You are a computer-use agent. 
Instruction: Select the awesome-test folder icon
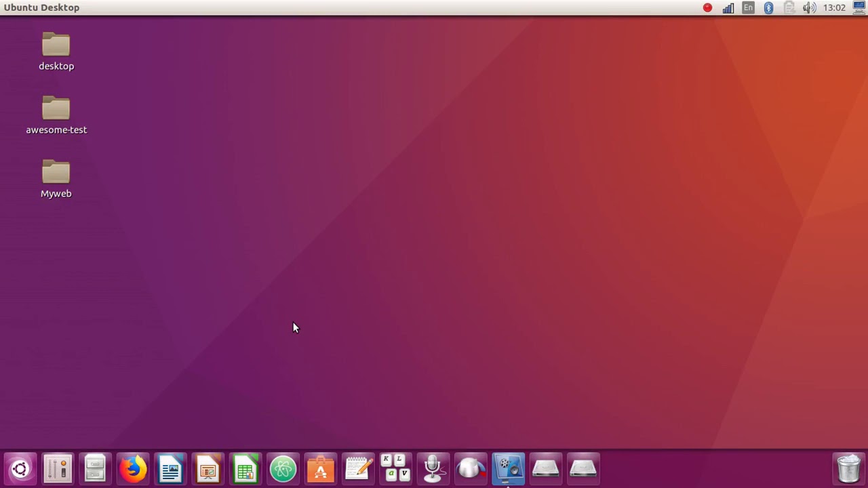coord(56,108)
